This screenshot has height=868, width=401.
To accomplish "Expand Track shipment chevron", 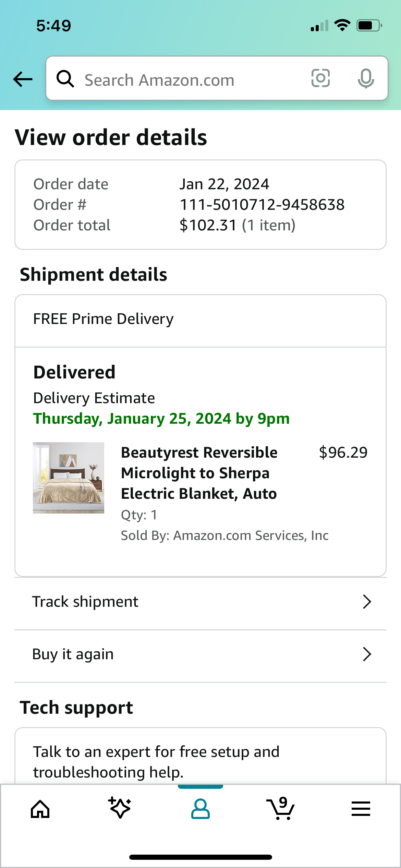I will tap(367, 602).
